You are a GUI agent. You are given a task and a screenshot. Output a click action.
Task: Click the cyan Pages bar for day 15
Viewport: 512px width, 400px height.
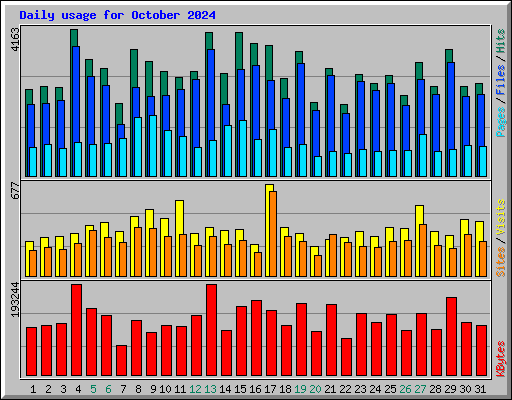point(243,148)
